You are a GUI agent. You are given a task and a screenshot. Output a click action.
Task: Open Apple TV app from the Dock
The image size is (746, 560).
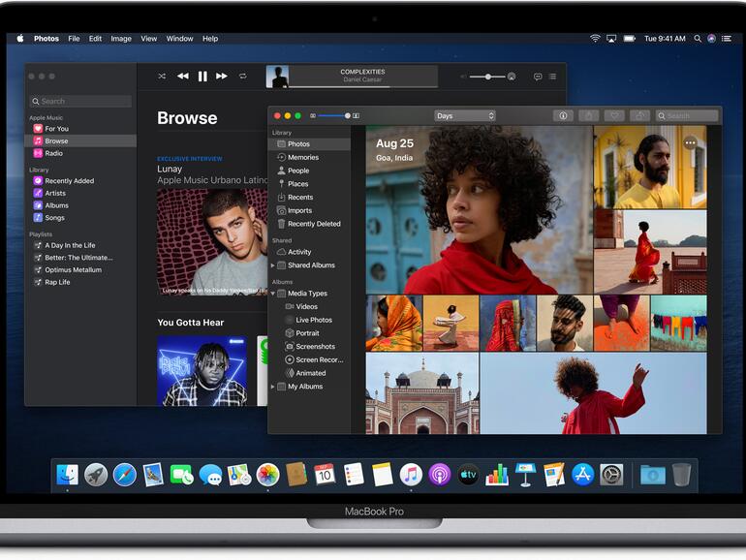468,475
